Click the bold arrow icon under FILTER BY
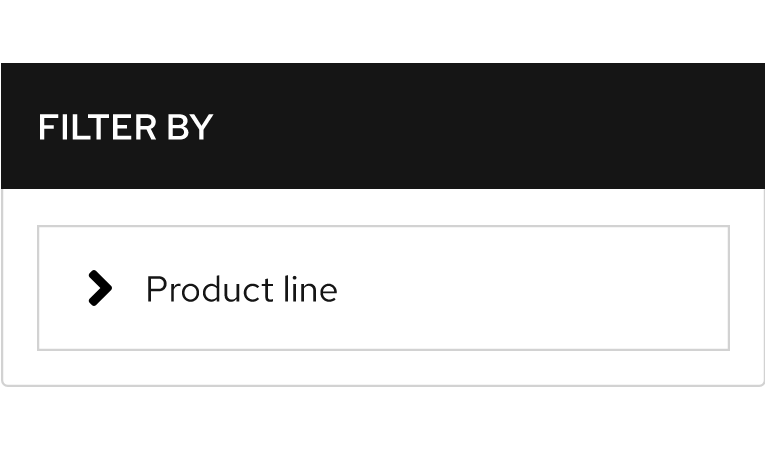The height and width of the screenshot is (450, 765). pos(100,288)
